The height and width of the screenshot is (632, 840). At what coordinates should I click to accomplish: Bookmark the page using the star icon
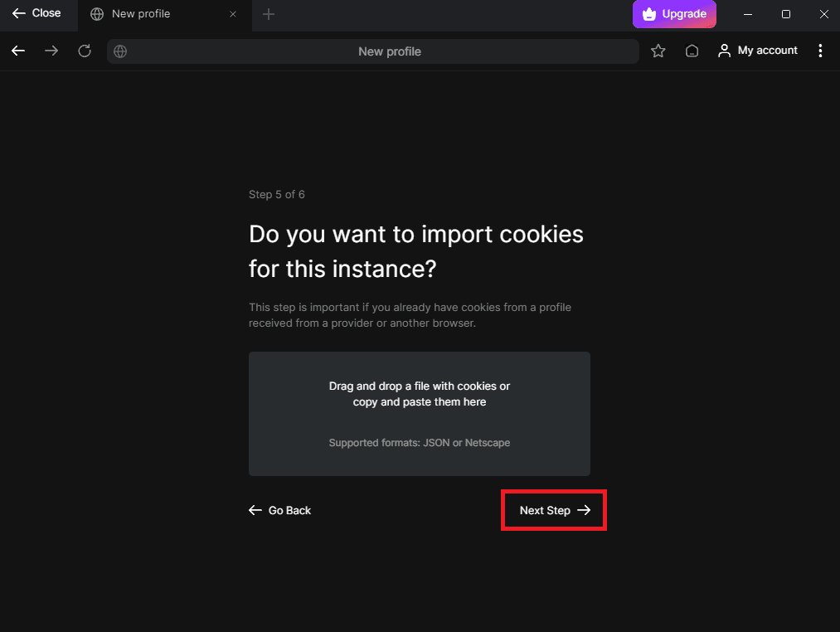coord(658,51)
